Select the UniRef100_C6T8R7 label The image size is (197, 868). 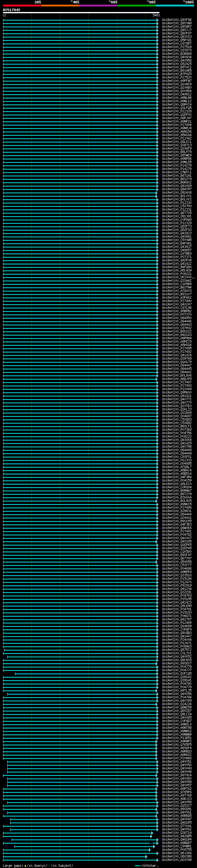(177, 43)
